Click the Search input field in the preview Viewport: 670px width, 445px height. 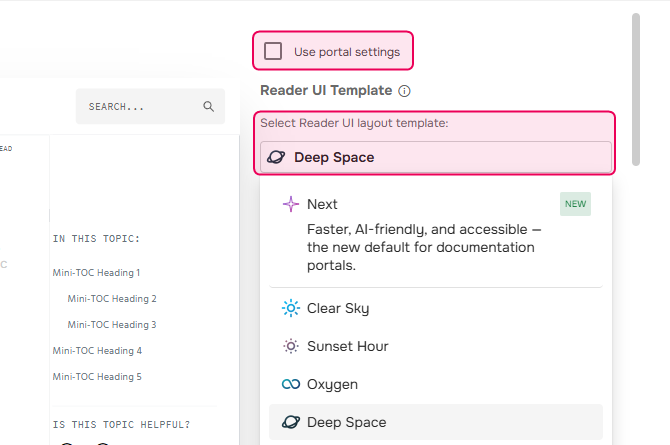(x=150, y=106)
